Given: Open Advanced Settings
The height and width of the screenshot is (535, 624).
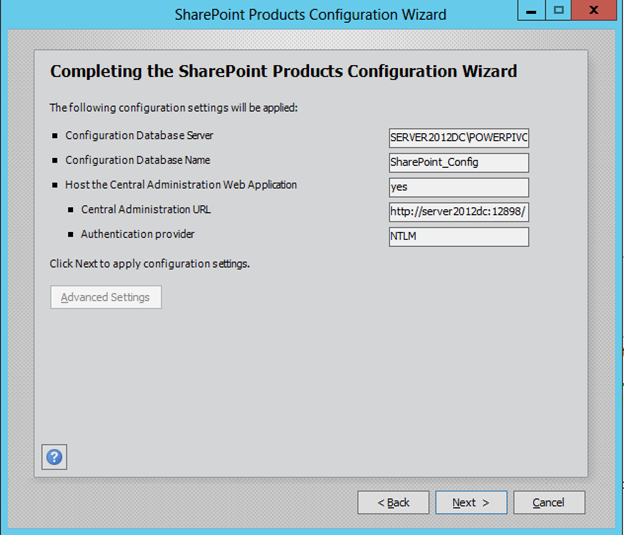Looking at the screenshot, I should coord(106,297).
